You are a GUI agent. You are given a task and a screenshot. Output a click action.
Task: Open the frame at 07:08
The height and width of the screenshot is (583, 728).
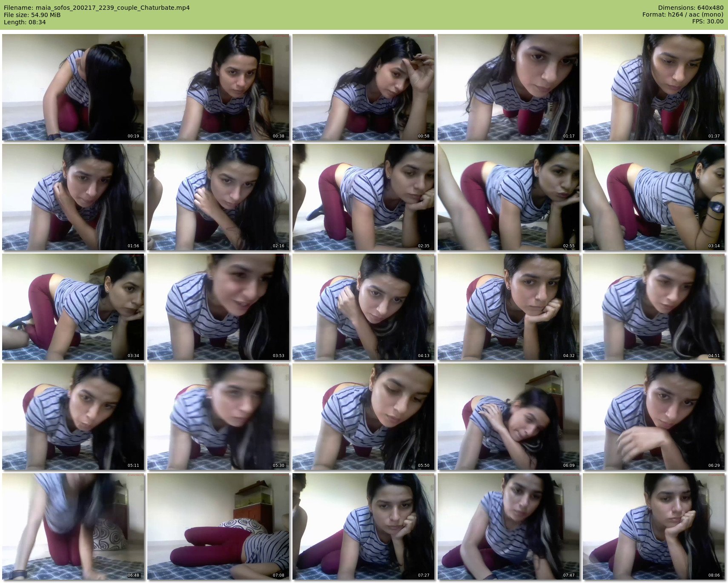click(x=218, y=526)
